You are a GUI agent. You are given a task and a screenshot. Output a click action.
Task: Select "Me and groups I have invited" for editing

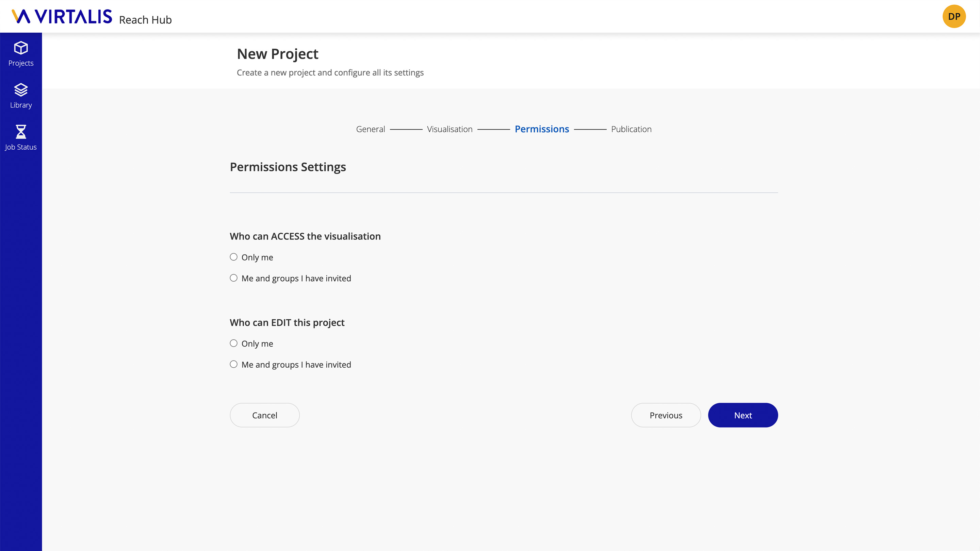pyautogui.click(x=233, y=364)
